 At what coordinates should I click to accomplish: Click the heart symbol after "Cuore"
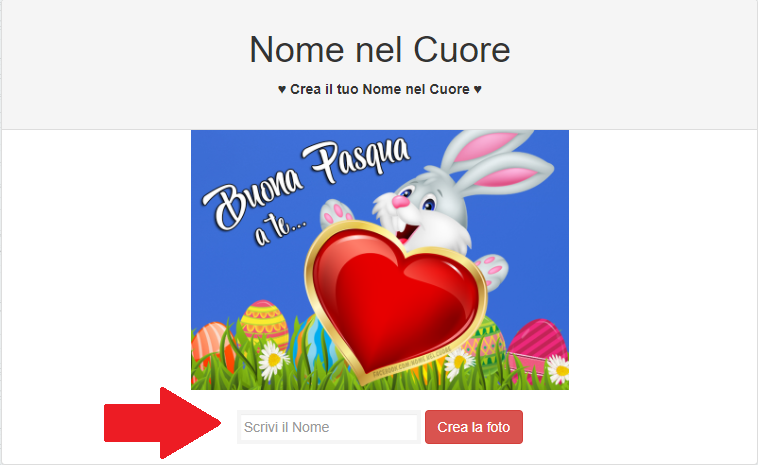point(478,89)
